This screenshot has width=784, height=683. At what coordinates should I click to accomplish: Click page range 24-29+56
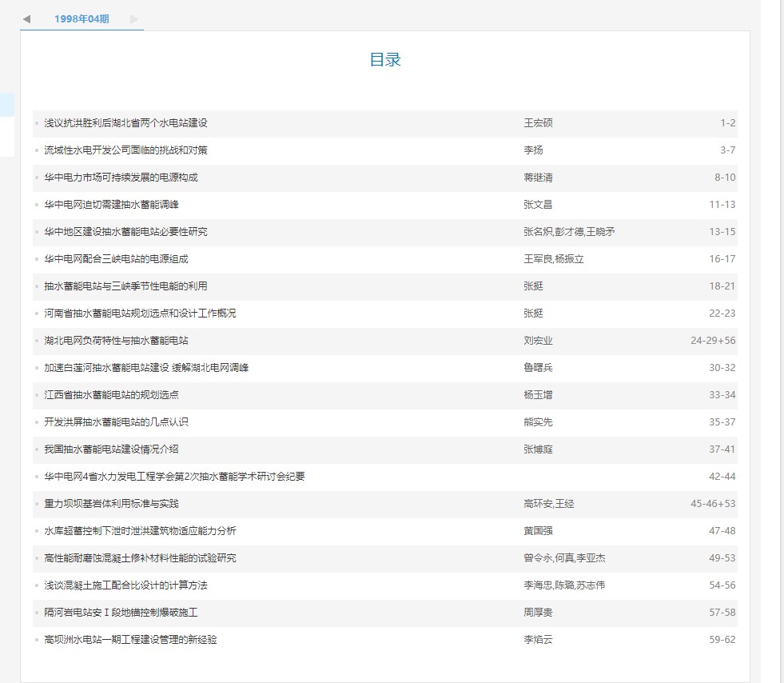(713, 340)
